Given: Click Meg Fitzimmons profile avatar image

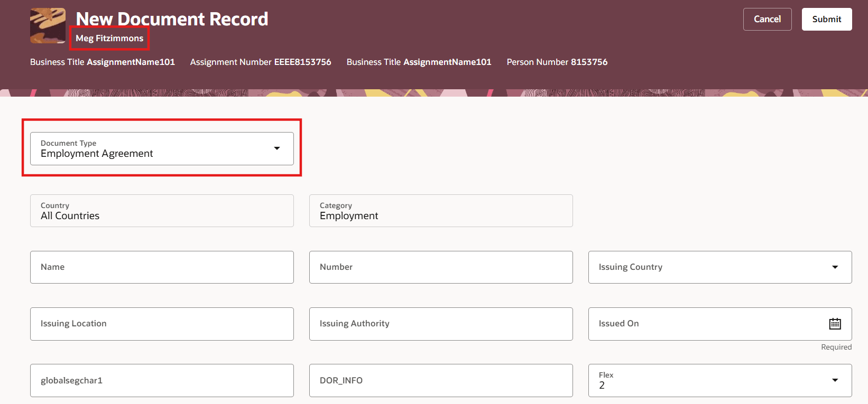Looking at the screenshot, I should pos(48,25).
